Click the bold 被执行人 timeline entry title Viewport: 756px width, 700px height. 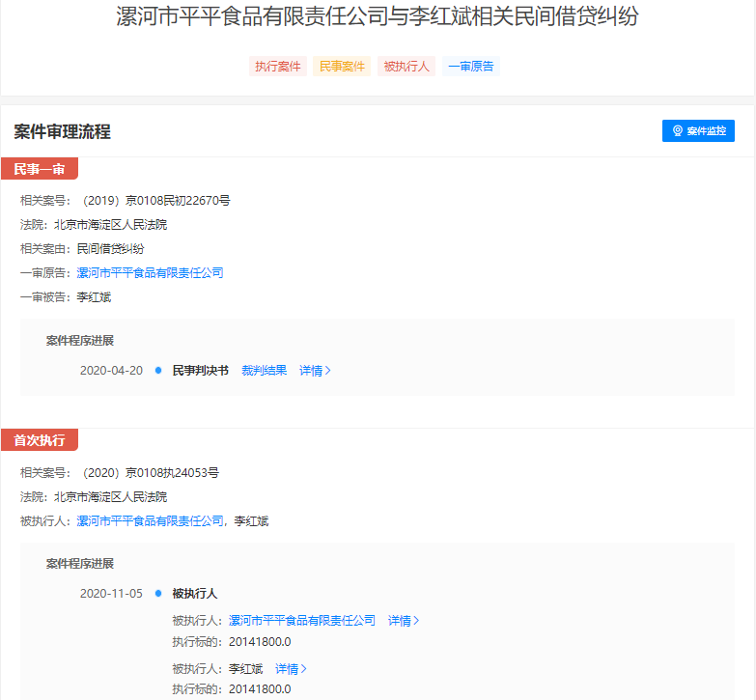pos(195,593)
